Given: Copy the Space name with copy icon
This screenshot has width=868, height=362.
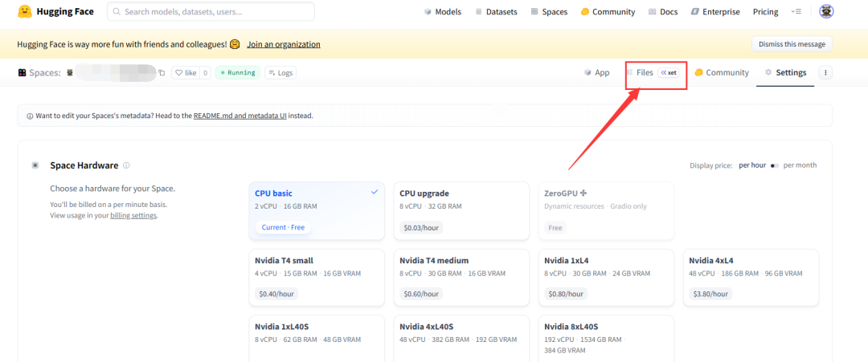Looking at the screenshot, I should pos(162,72).
